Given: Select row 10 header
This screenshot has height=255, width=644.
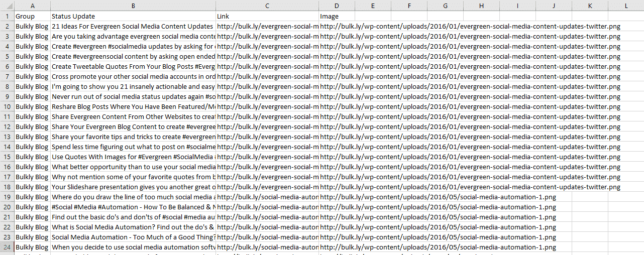Looking at the screenshot, I should coord(7,106).
